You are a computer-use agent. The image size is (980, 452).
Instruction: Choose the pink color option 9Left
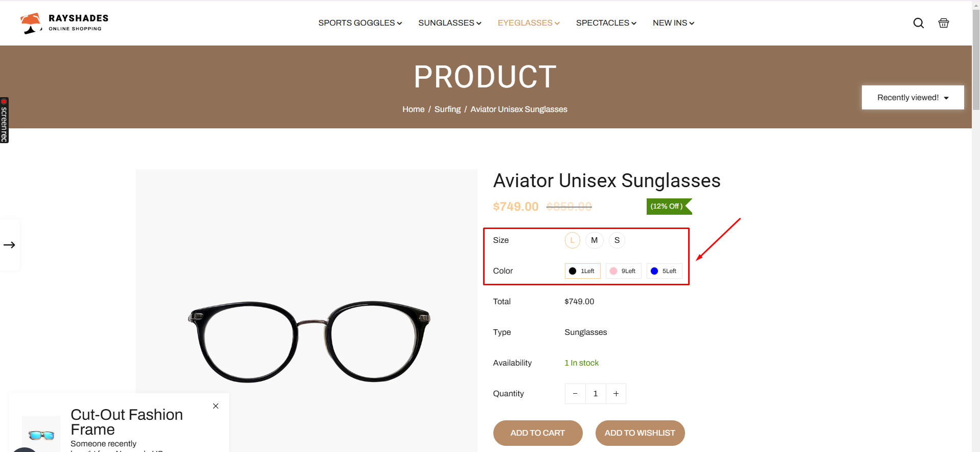coord(623,271)
